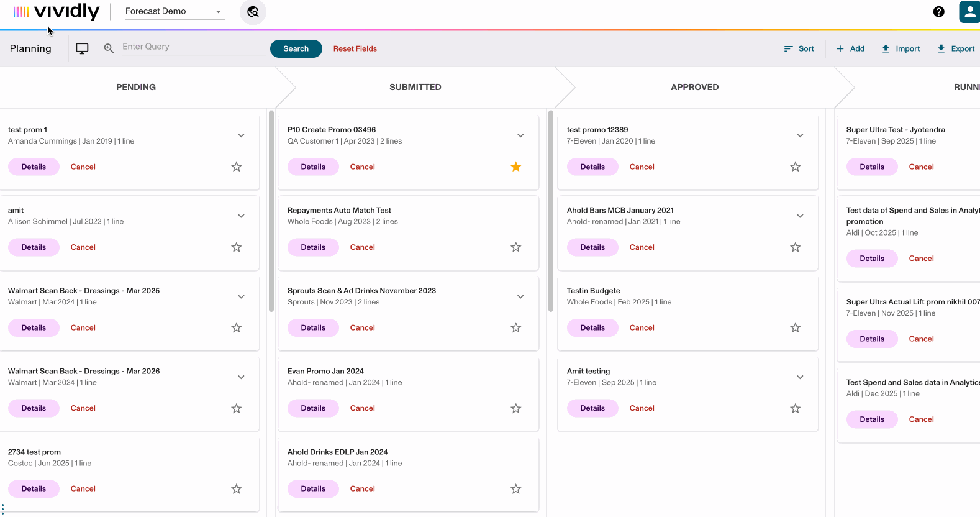The height and width of the screenshot is (517, 980).
Task: Click the Pending column scrollbar
Action: (271, 211)
